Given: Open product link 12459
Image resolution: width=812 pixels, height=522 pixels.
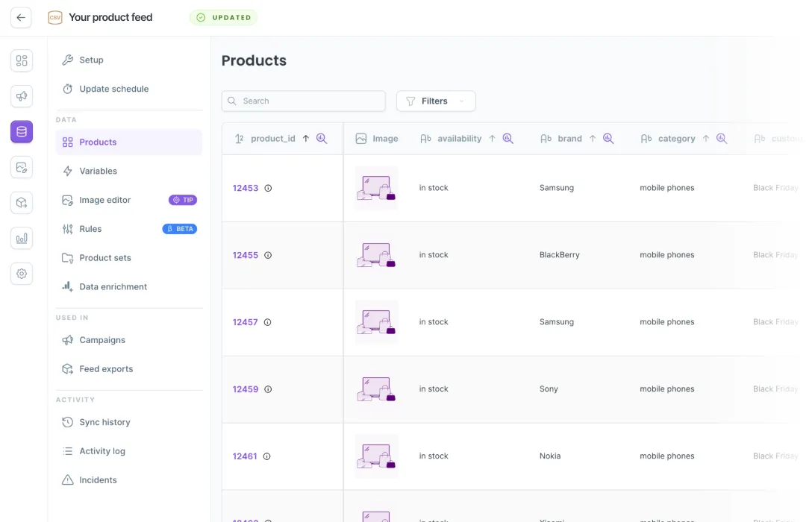Looking at the screenshot, I should click(246, 389).
